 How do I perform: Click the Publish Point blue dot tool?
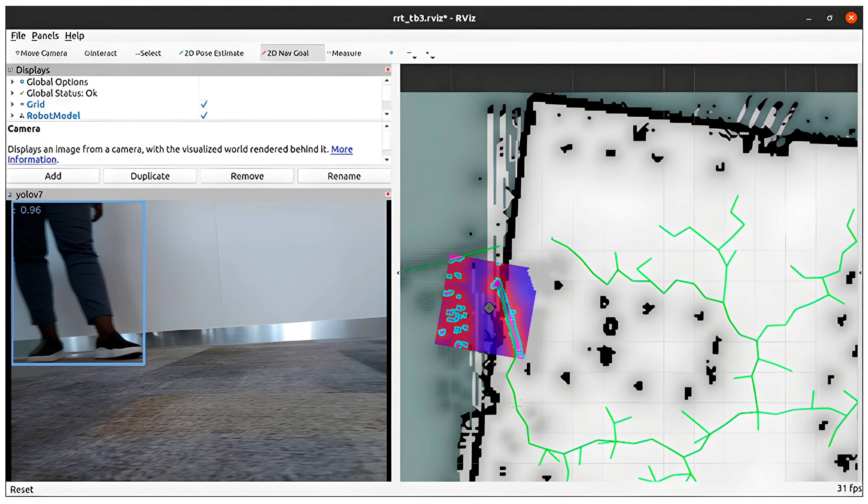tap(391, 53)
